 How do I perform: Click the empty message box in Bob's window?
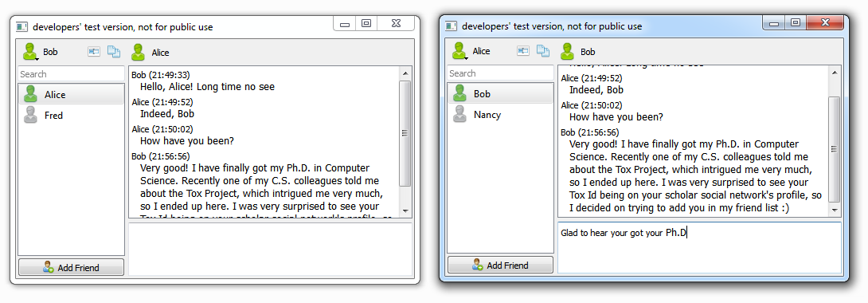tap(271, 250)
